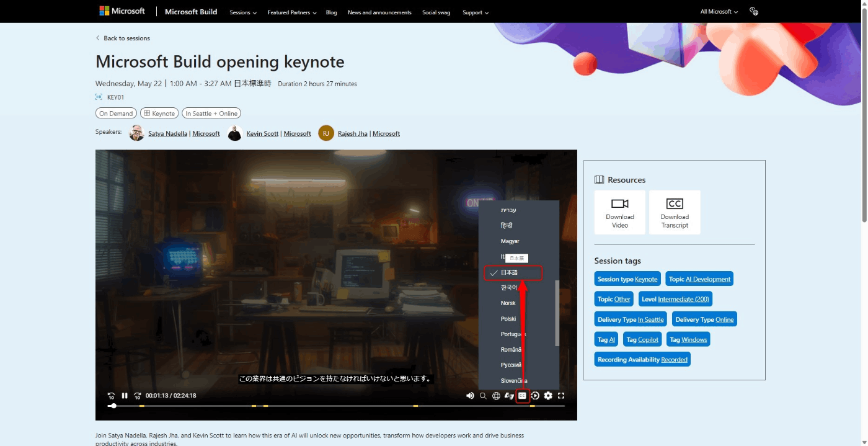Download Video from Resources

pyautogui.click(x=620, y=212)
